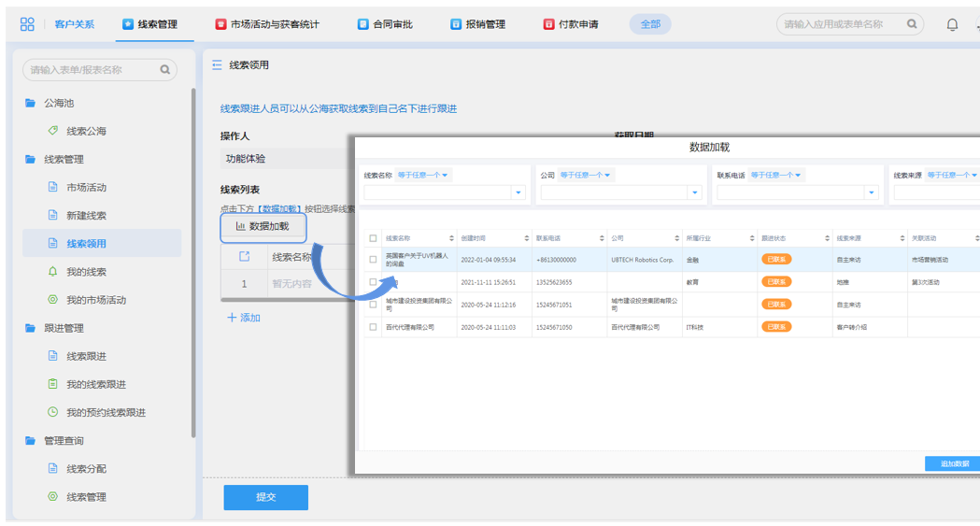
Task: Collapse the sidebar using the icon beside 线索领用
Action: 217,65
